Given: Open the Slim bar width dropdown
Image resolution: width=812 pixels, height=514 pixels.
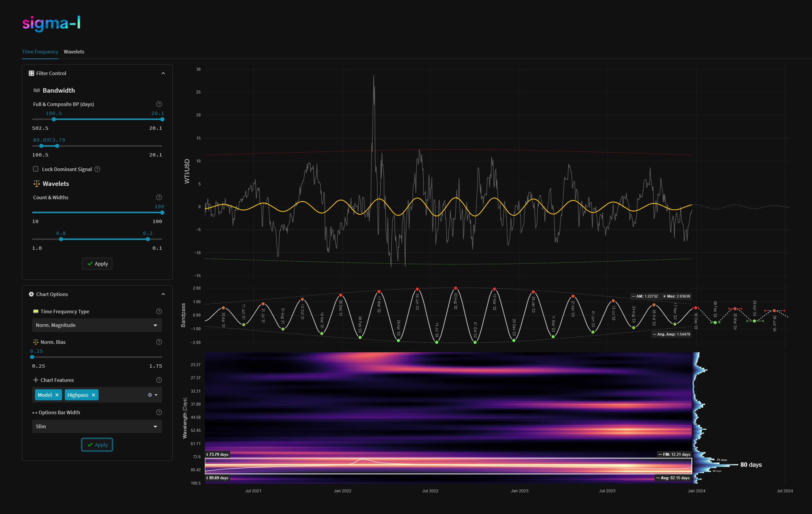Looking at the screenshot, I should click(x=97, y=426).
